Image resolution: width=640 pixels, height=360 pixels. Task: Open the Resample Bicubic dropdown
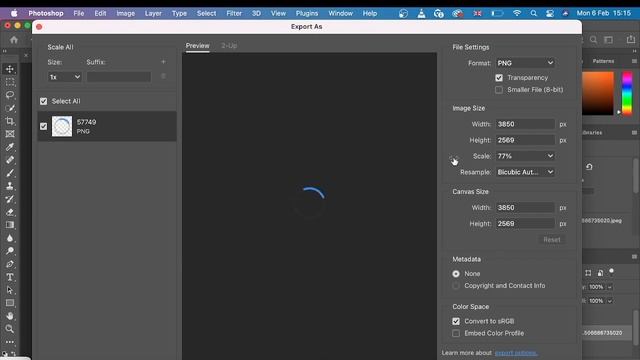click(525, 172)
